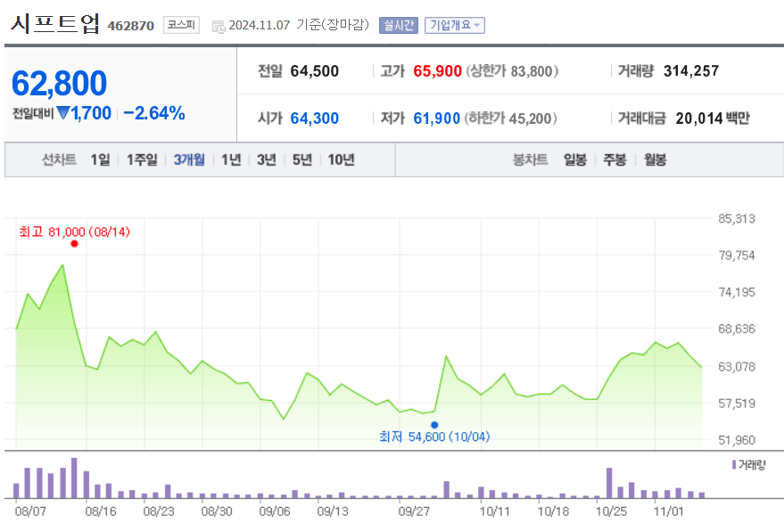
Task: Click the 63,078 y-axis label
Action: click(737, 366)
